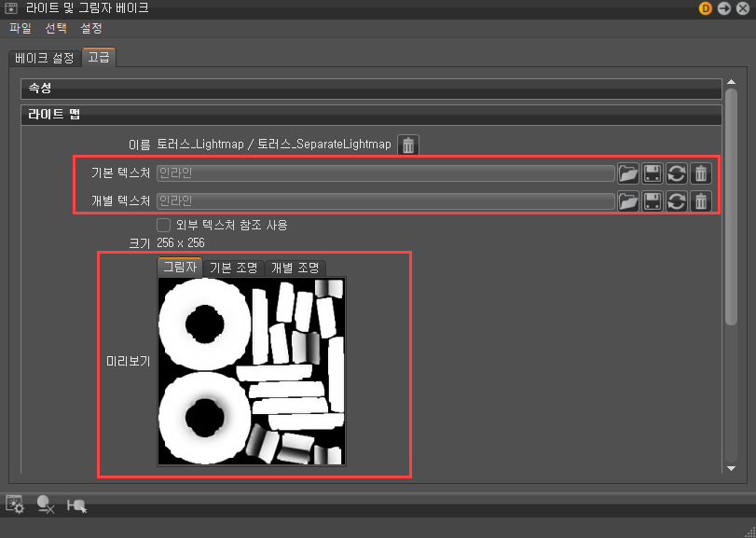Save the 개별 텍스처 to disk
Image resolution: width=756 pixels, height=538 pixels.
tap(653, 200)
